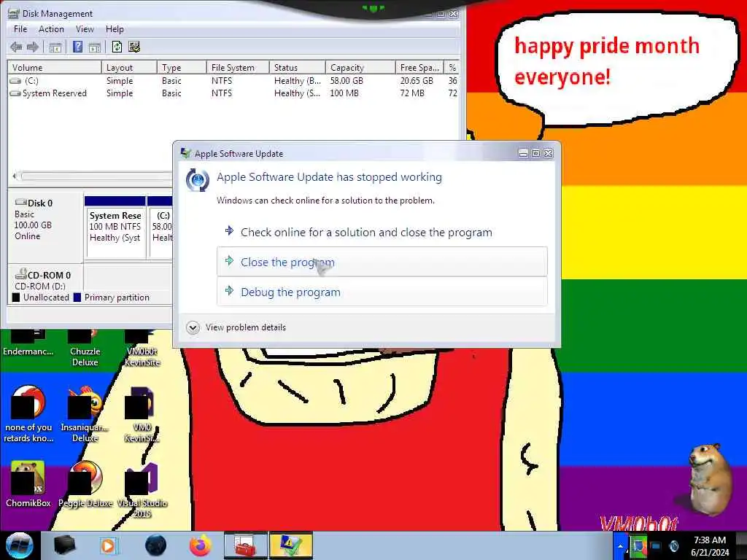
Task: Click the colorful flag icon in system tray
Action: click(x=638, y=546)
